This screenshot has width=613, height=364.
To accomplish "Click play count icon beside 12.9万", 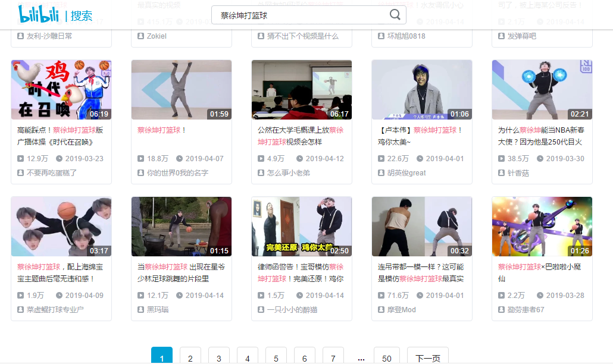I will tap(21, 159).
